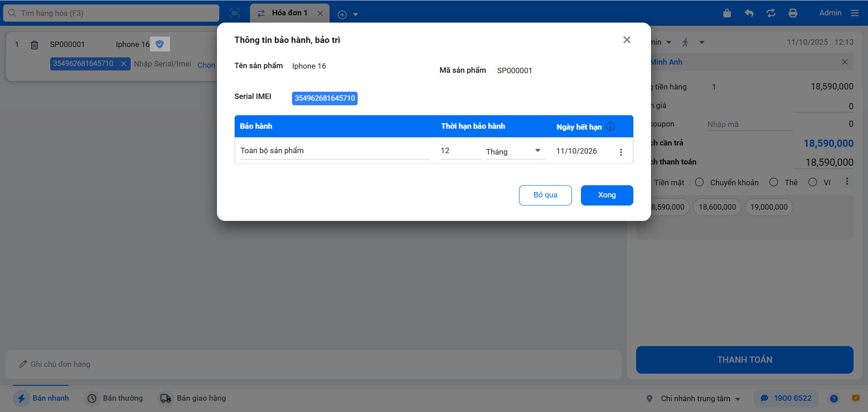Click the THANH TOÁN button
The image size is (868, 412).
pos(745,360)
